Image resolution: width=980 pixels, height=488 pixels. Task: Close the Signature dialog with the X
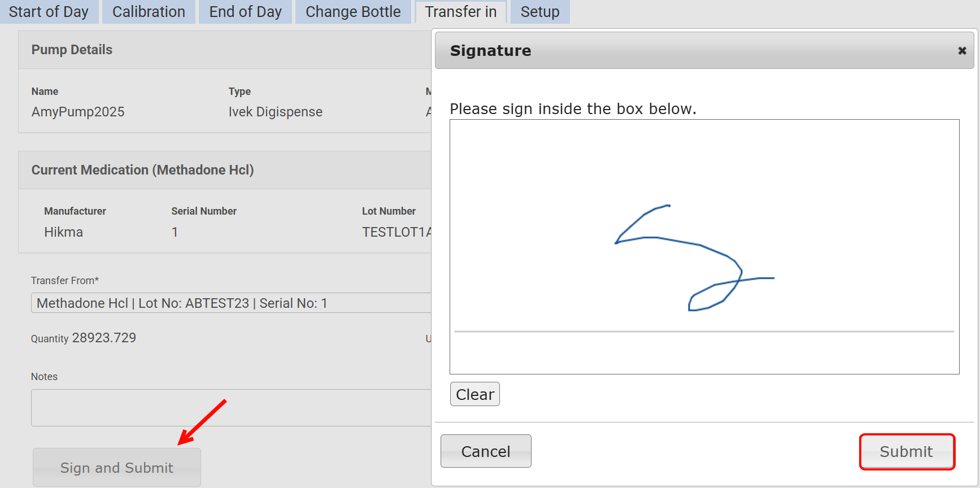click(962, 51)
